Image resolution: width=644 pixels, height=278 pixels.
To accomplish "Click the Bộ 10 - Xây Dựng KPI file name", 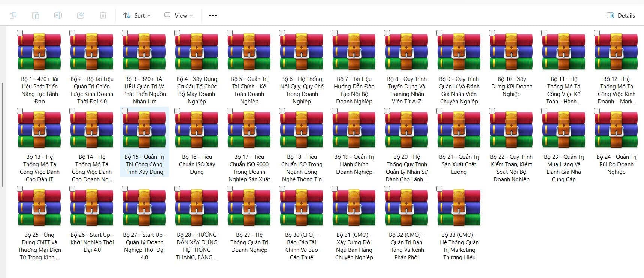I will point(511,86).
